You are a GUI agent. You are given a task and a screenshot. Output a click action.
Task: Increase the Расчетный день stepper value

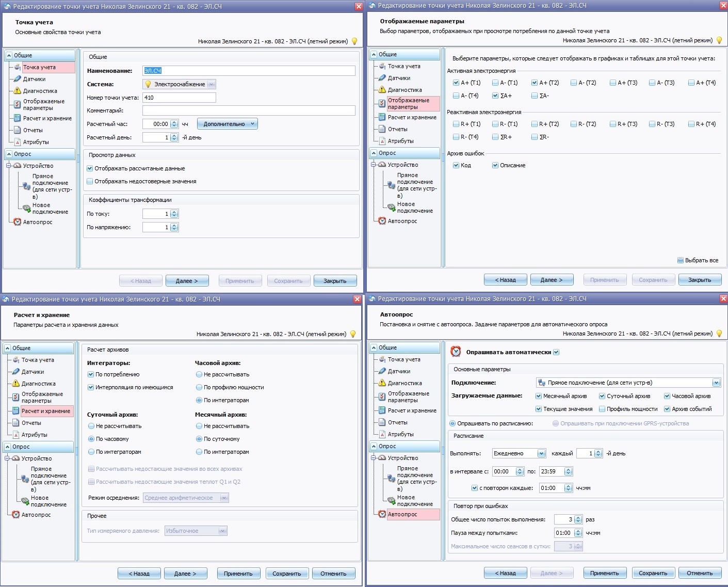tap(174, 136)
